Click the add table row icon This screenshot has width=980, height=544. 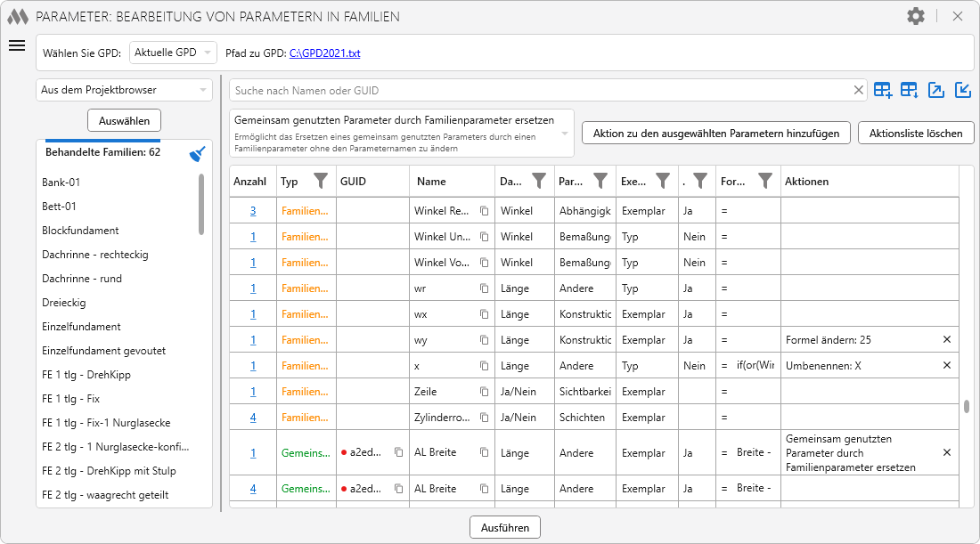882,90
